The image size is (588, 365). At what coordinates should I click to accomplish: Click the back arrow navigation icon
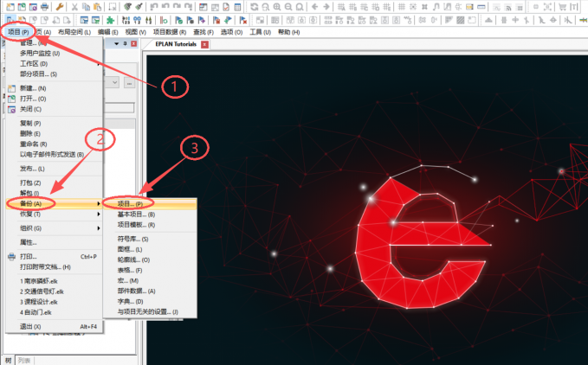pos(315,7)
